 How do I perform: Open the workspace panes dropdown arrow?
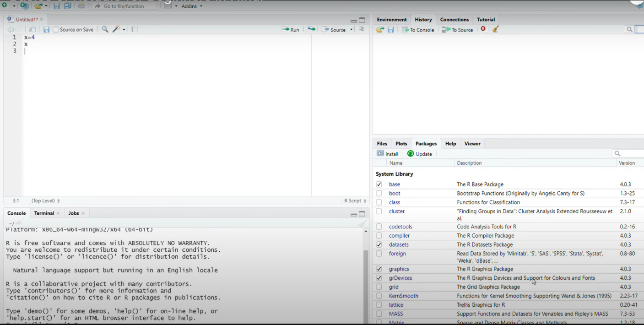176,6
